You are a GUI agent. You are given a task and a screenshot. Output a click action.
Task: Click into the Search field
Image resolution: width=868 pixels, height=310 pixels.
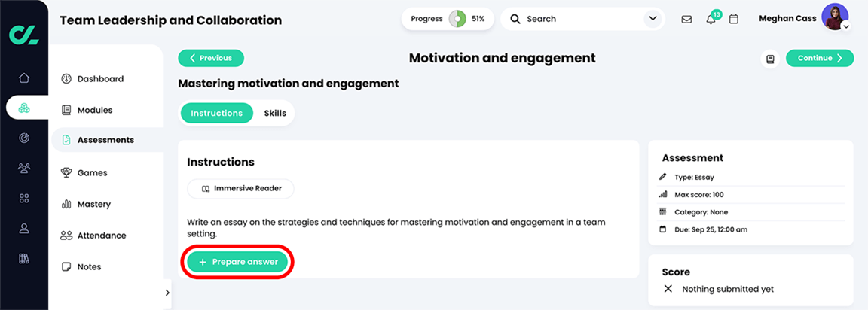pyautogui.click(x=573, y=19)
